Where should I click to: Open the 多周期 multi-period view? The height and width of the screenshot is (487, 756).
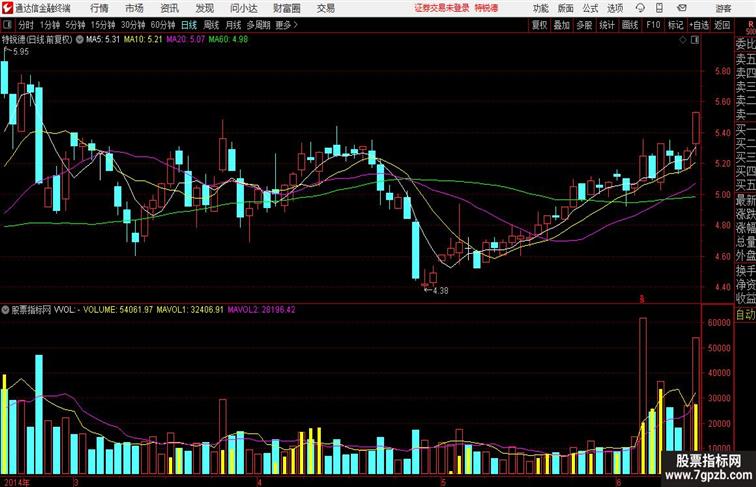pyautogui.click(x=258, y=25)
